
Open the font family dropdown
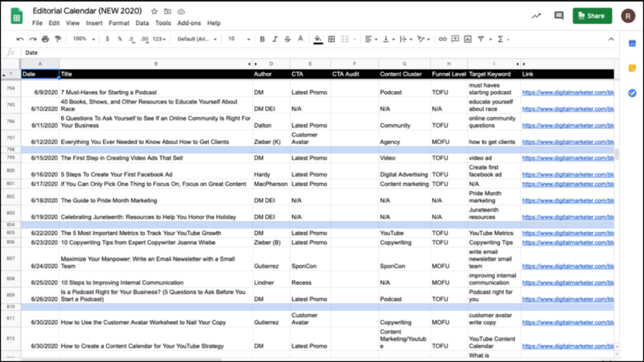(x=197, y=39)
